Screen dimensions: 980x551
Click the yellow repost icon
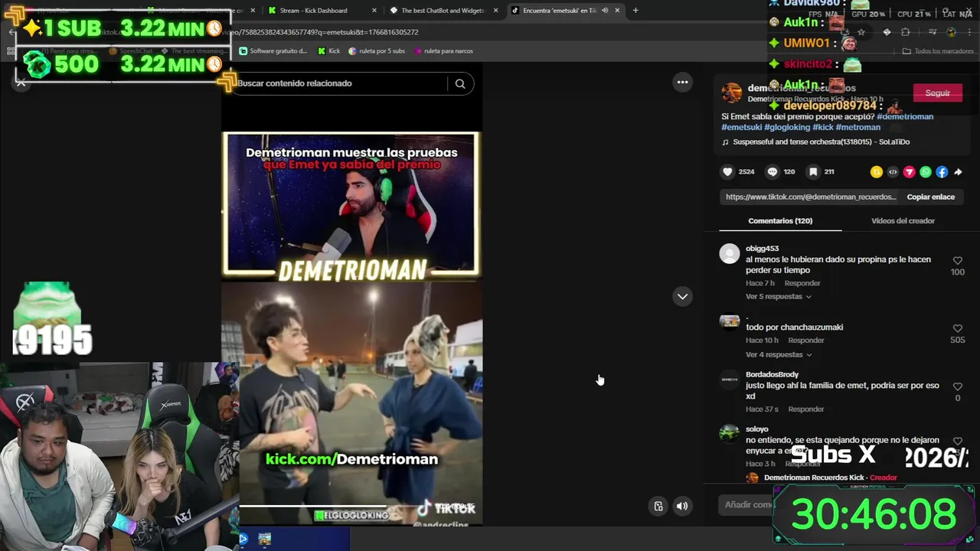[877, 172]
